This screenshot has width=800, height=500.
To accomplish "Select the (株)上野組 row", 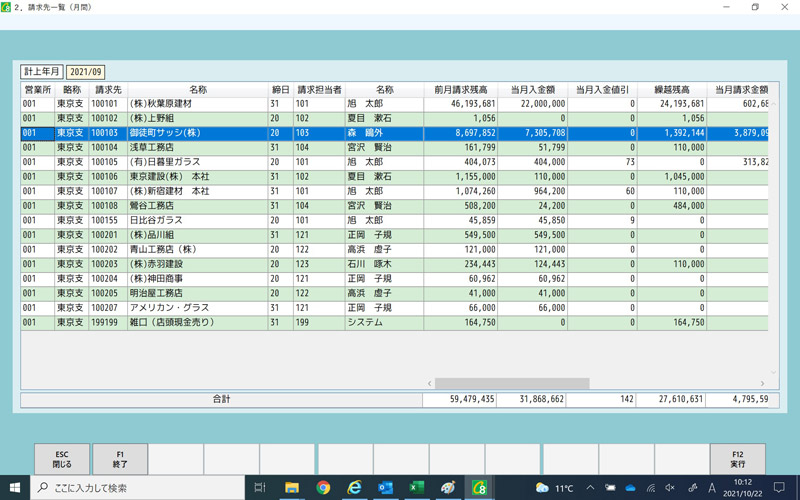I will point(394,118).
